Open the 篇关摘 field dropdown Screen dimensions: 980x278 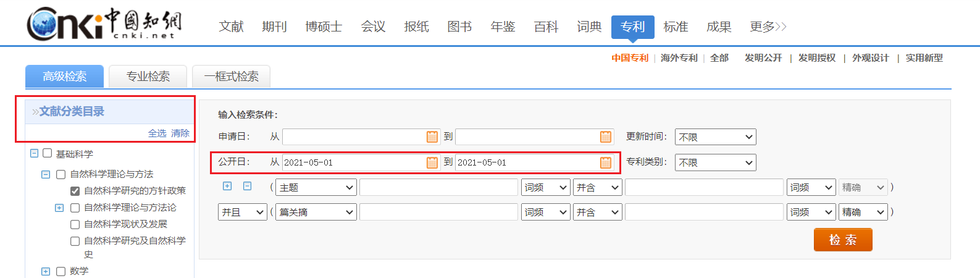316,212
